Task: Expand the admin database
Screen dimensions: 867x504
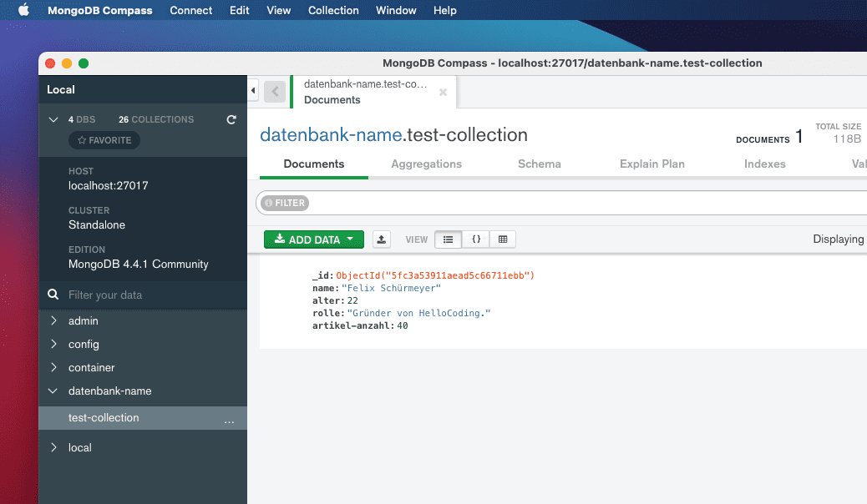Action: tap(54, 320)
